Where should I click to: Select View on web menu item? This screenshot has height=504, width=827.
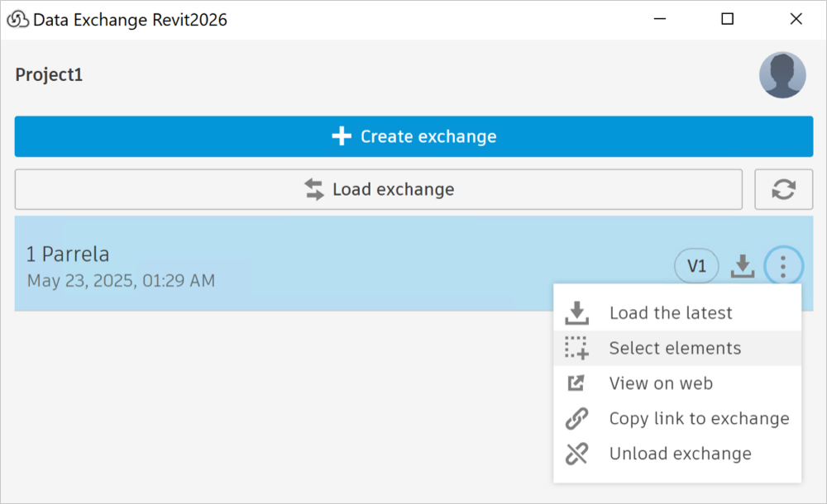[x=661, y=383]
